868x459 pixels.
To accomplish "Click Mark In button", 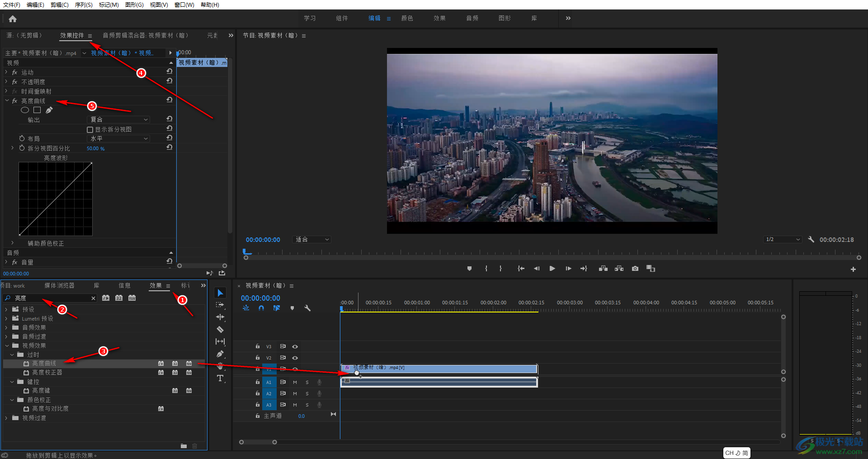I will pos(486,269).
